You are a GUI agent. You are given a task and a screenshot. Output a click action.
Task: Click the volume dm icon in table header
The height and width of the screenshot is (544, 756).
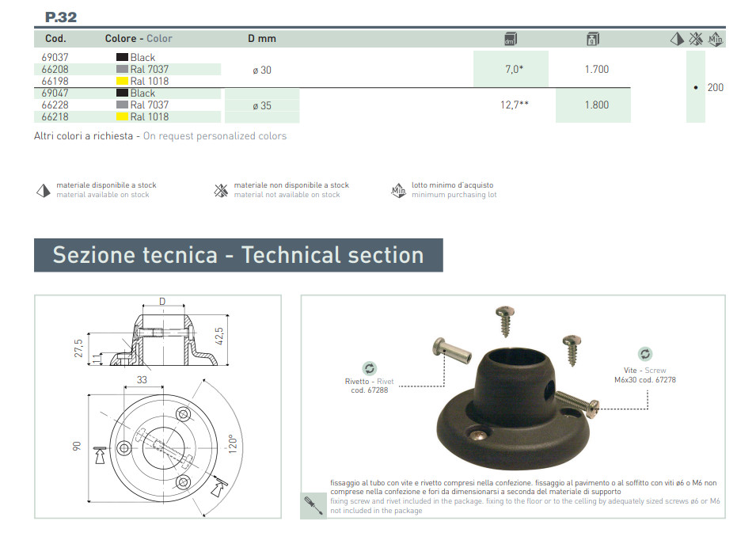click(510, 39)
